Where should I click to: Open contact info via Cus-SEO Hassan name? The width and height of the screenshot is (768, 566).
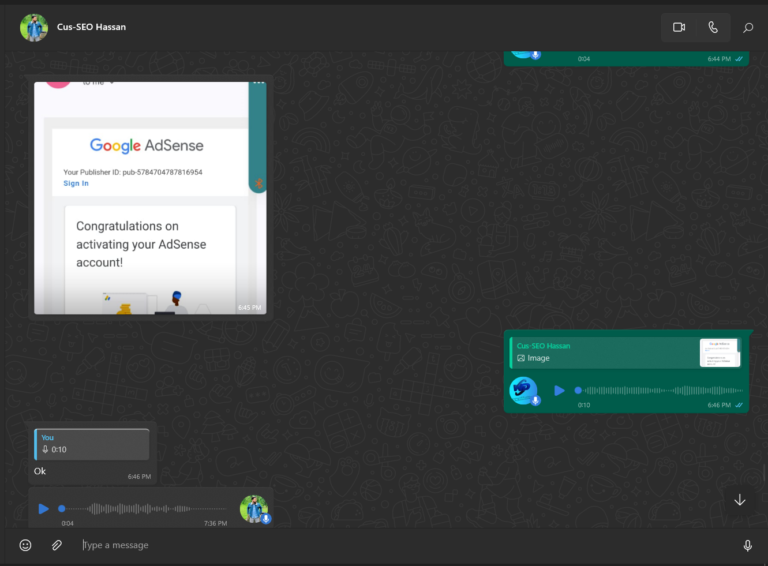(92, 27)
